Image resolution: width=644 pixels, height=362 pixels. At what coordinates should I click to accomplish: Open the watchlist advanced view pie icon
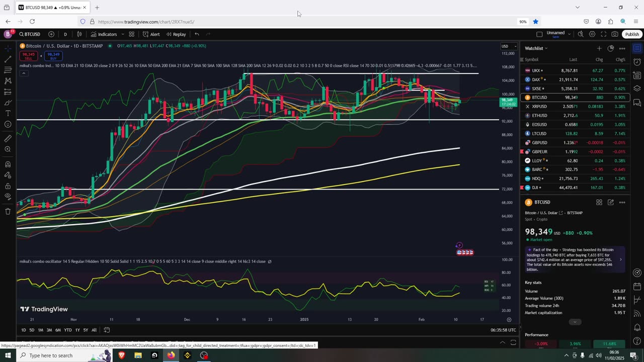(610, 48)
